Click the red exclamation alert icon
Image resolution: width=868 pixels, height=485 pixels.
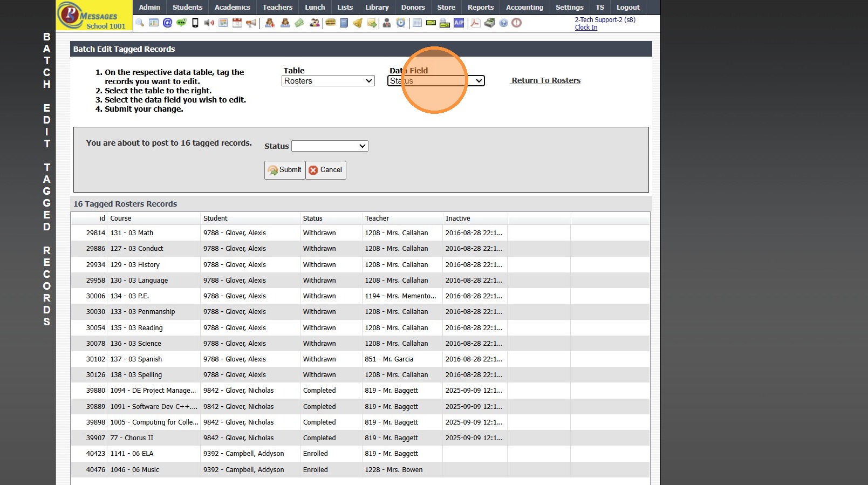coord(517,23)
